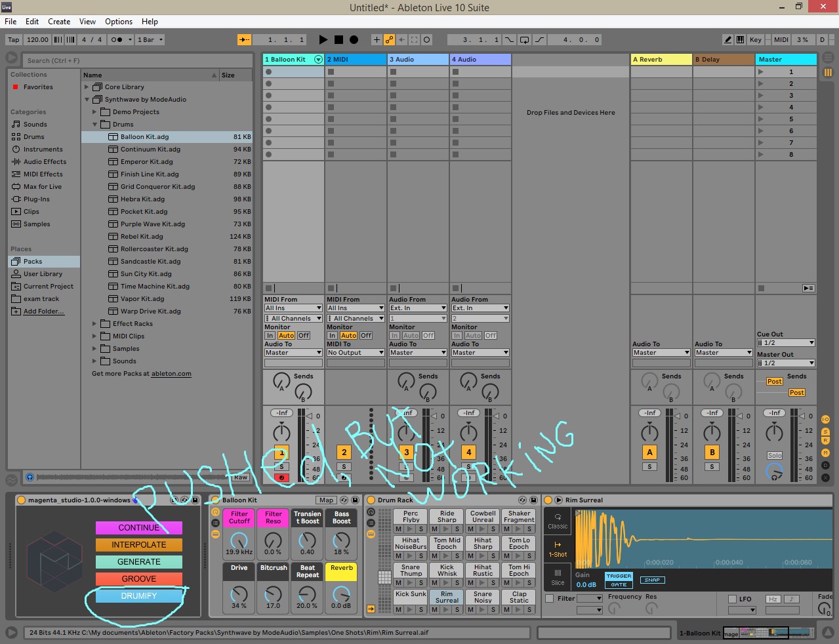Toggle SNAP in Rim Surreal

(x=652, y=580)
